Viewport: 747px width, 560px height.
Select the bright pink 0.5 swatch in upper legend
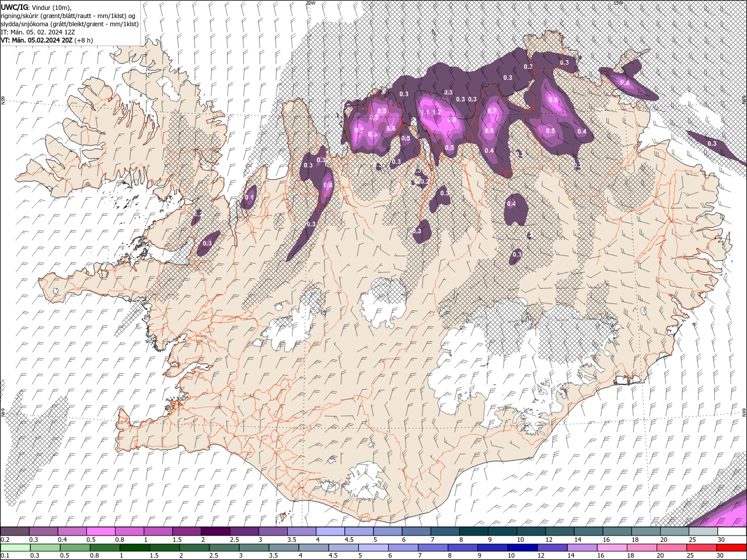102,531
